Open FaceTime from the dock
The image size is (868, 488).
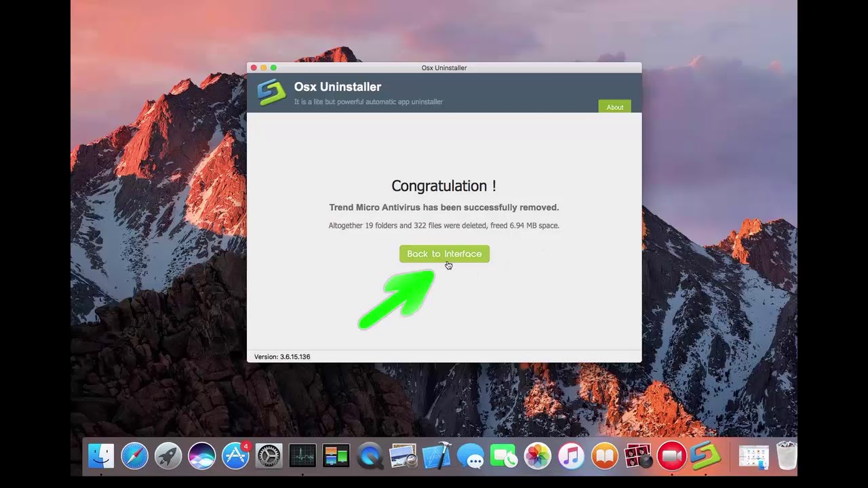click(x=504, y=456)
